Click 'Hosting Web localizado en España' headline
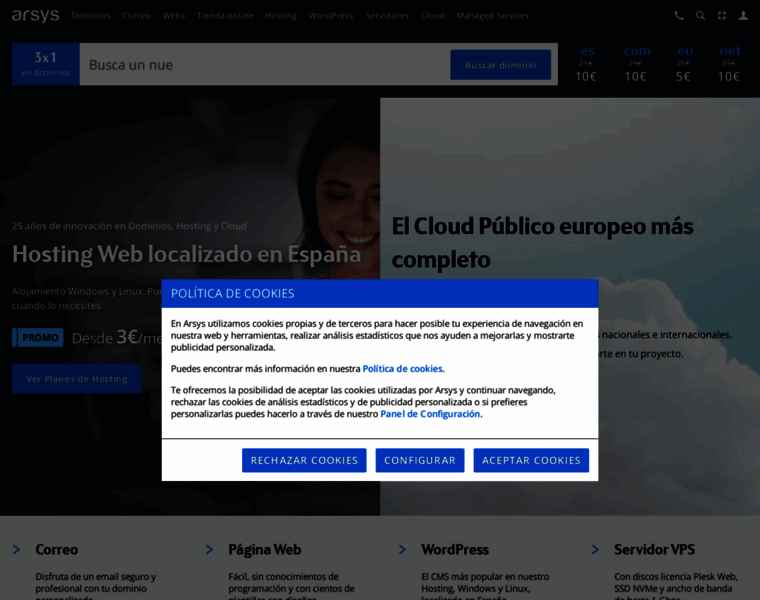This screenshot has width=760, height=600. [187, 254]
